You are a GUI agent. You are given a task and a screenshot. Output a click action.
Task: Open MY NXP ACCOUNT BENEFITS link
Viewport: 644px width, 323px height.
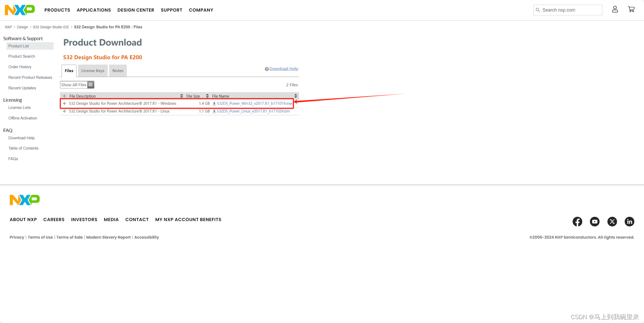pyautogui.click(x=188, y=220)
